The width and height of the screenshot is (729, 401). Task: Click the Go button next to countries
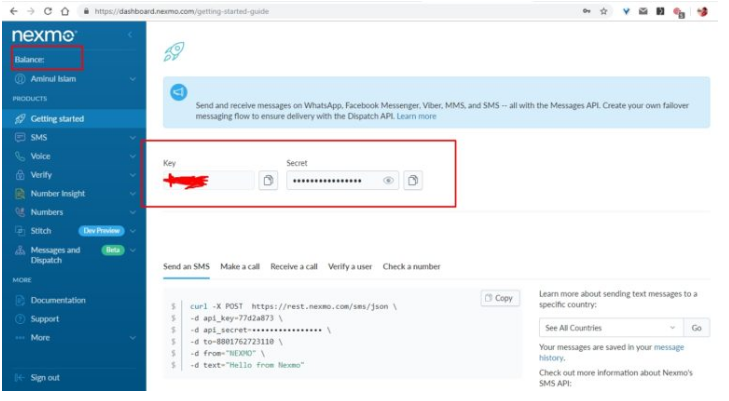point(696,328)
